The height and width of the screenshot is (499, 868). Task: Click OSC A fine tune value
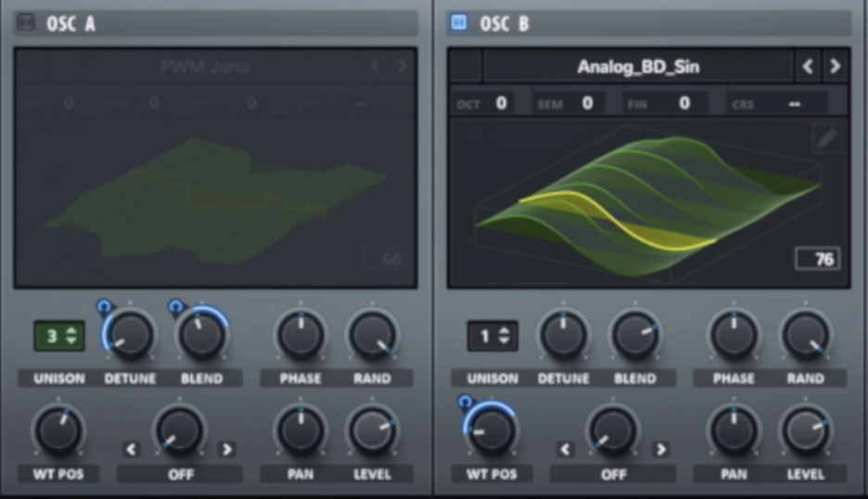click(x=252, y=103)
